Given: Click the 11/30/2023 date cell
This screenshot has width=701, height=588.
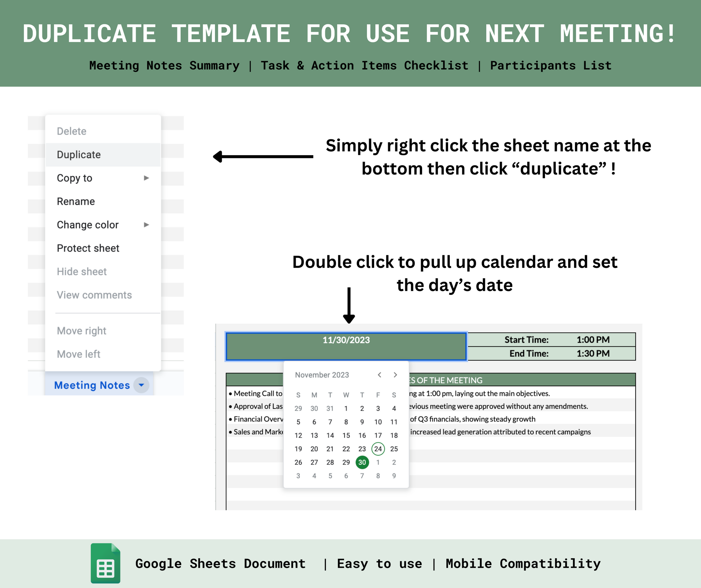Looking at the screenshot, I should [x=346, y=340].
